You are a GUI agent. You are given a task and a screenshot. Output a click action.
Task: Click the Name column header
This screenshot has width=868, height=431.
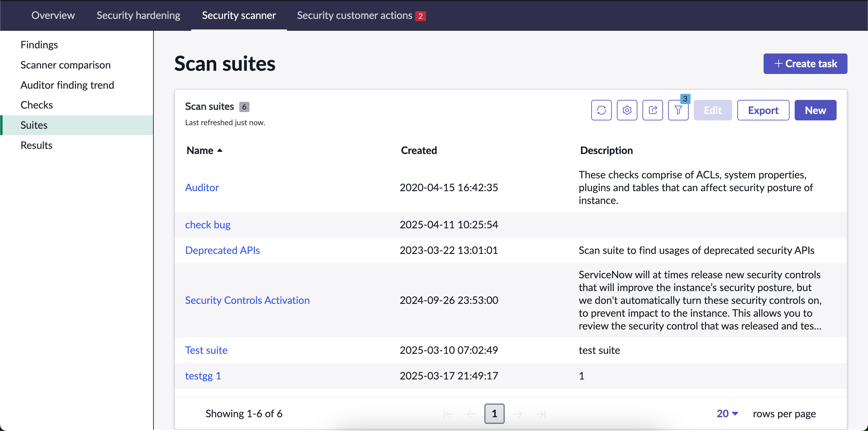(x=200, y=150)
